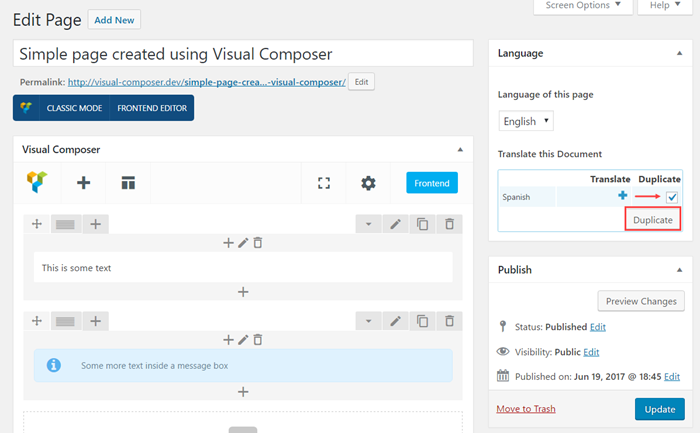This screenshot has height=433, width=700.
Task: Toggle second row collapse arrow
Action: coord(368,321)
